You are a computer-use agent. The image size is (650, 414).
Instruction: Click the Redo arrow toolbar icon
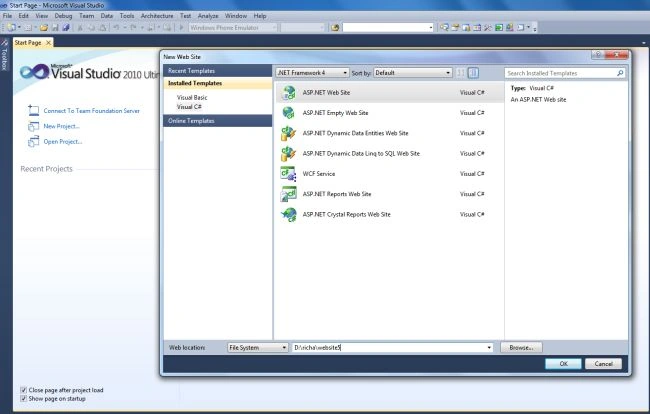click(x=133, y=28)
